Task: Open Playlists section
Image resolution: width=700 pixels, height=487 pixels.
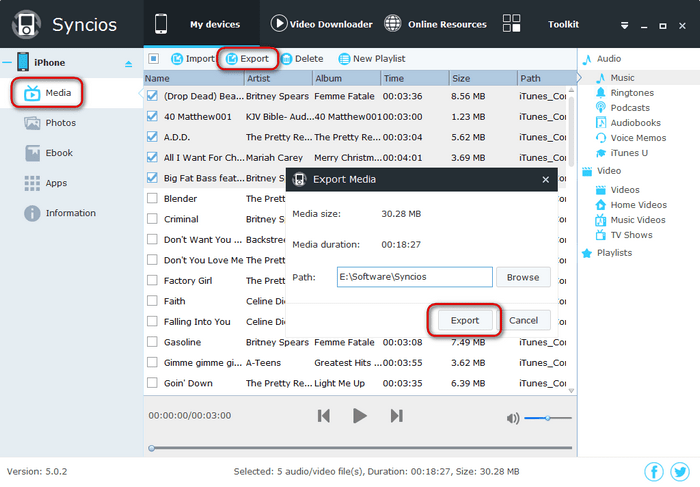Action: click(607, 253)
